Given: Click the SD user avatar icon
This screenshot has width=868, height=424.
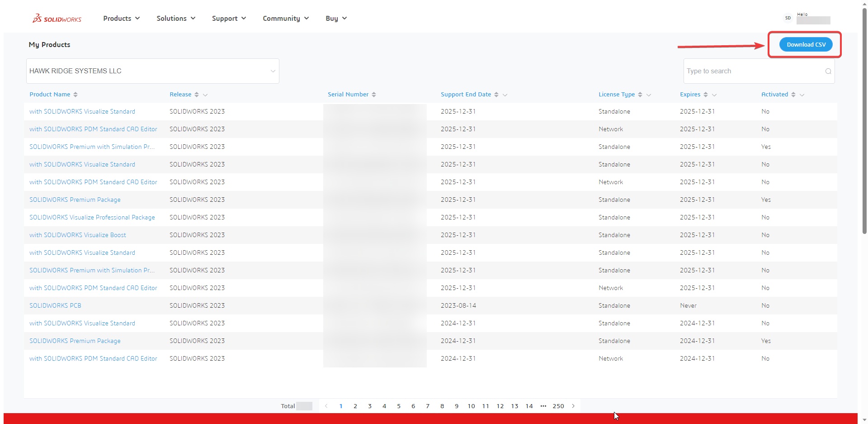Looking at the screenshot, I should point(788,18).
